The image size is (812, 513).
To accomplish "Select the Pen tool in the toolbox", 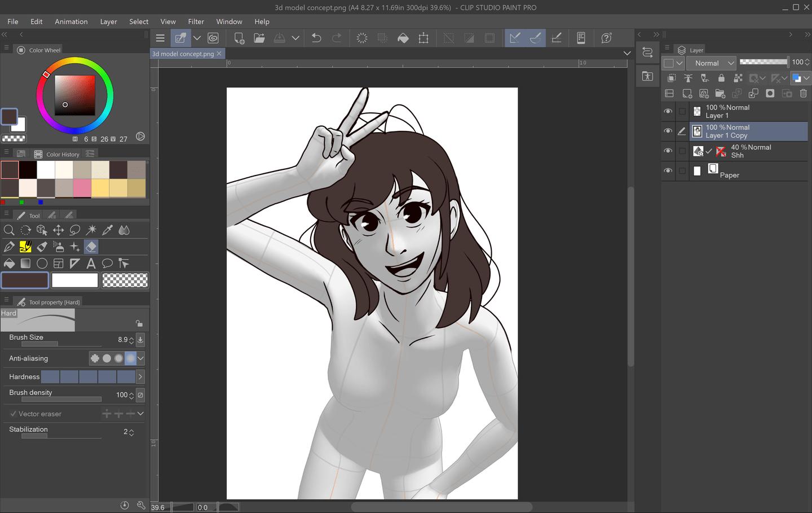I will click(x=9, y=247).
